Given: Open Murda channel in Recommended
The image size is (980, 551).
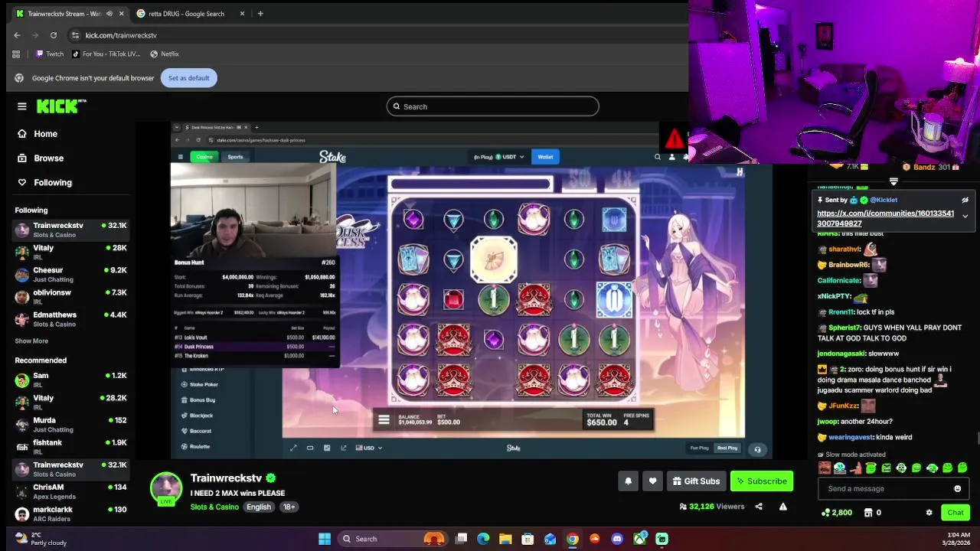Looking at the screenshot, I should tap(70, 424).
